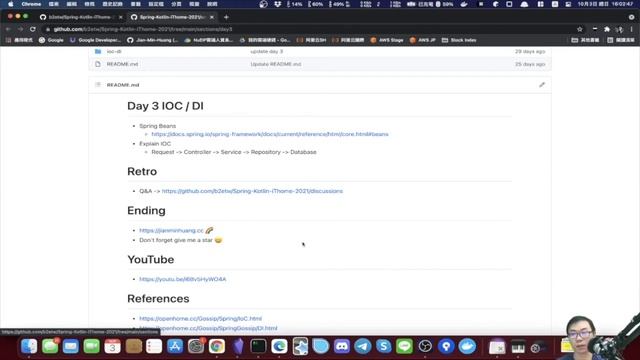Launch Skype from the dock
This screenshot has height=360, width=640.
tap(383, 347)
